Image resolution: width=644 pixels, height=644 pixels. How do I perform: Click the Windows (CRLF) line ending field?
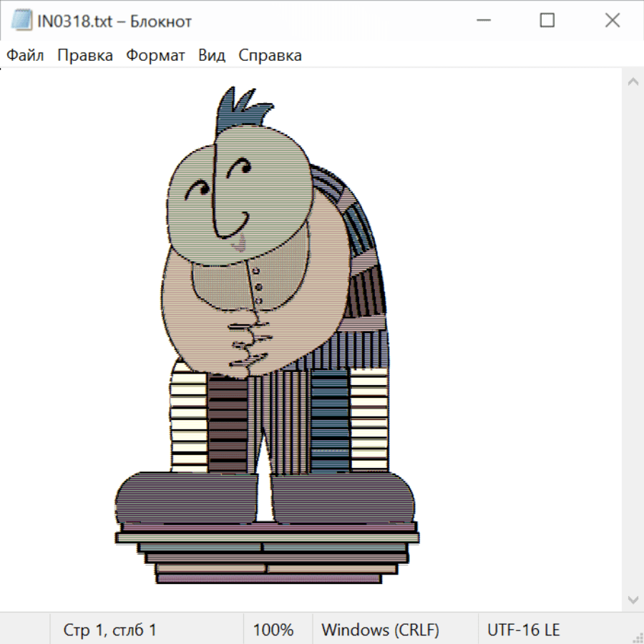[380, 630]
